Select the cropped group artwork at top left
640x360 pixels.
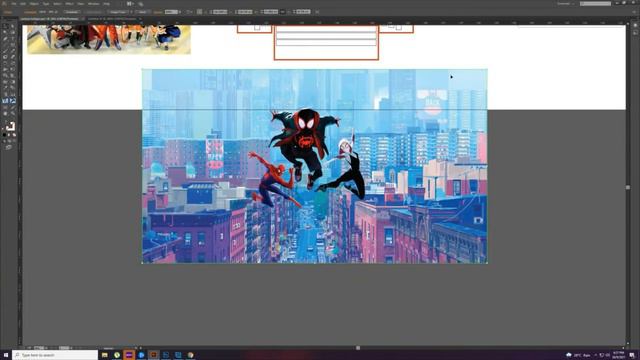(x=109, y=39)
